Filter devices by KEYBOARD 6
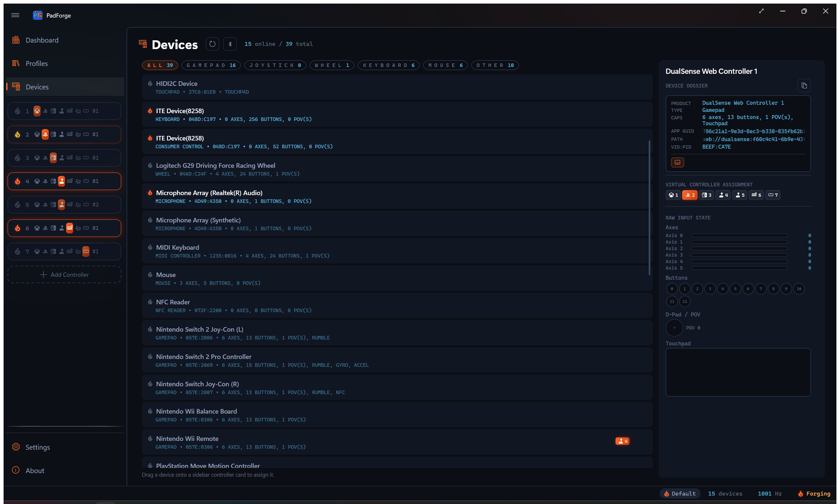 tap(389, 65)
